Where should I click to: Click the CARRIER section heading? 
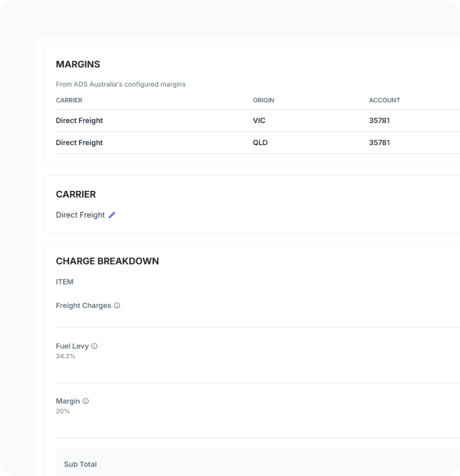(x=76, y=194)
